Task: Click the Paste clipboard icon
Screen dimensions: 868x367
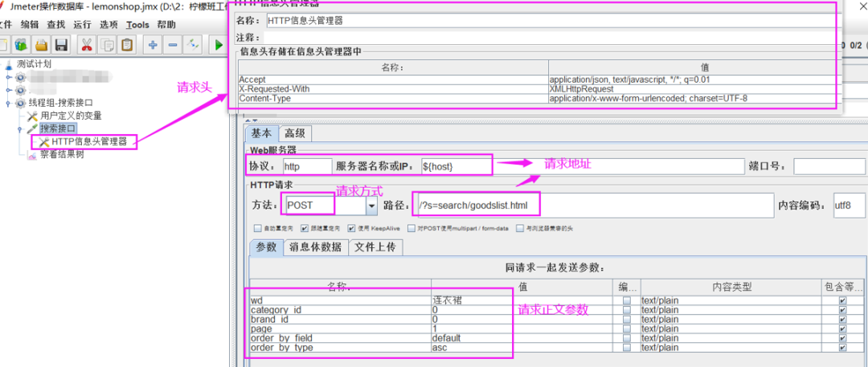Action: click(x=127, y=44)
